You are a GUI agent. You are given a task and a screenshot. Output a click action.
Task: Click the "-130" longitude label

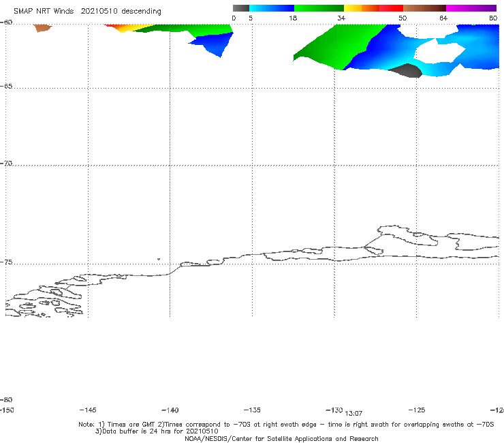click(334, 410)
